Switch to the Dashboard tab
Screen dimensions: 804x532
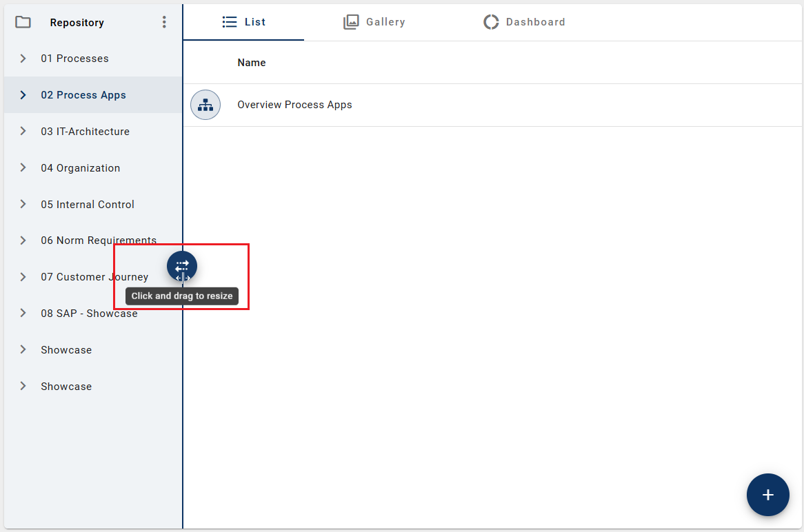[x=523, y=22]
